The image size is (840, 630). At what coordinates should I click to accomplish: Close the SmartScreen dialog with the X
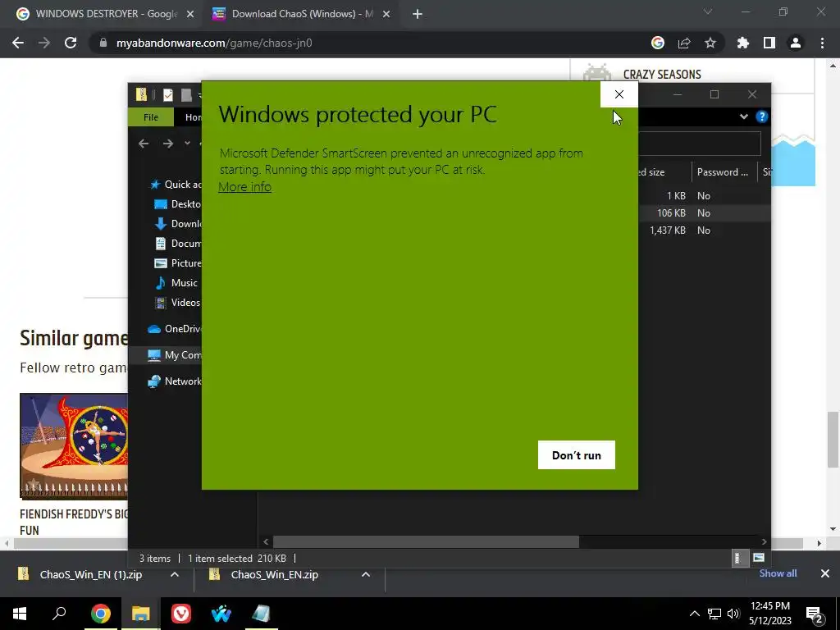[619, 94]
